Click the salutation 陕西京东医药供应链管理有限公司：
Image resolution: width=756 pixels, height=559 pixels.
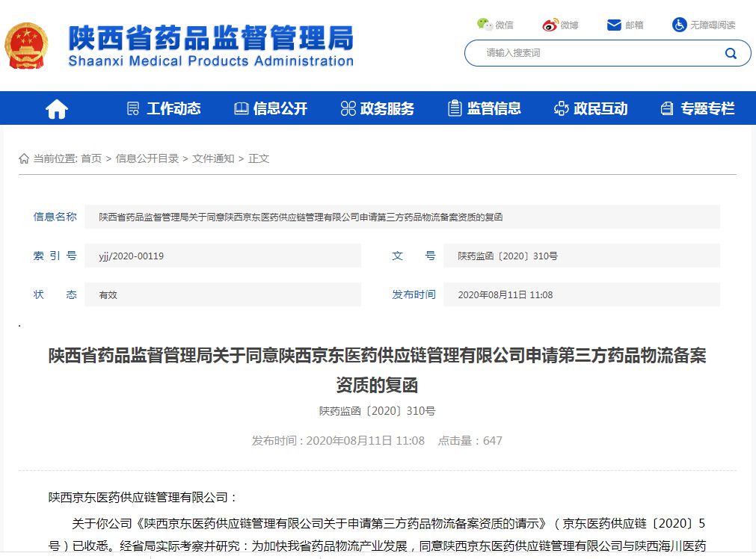(142, 497)
